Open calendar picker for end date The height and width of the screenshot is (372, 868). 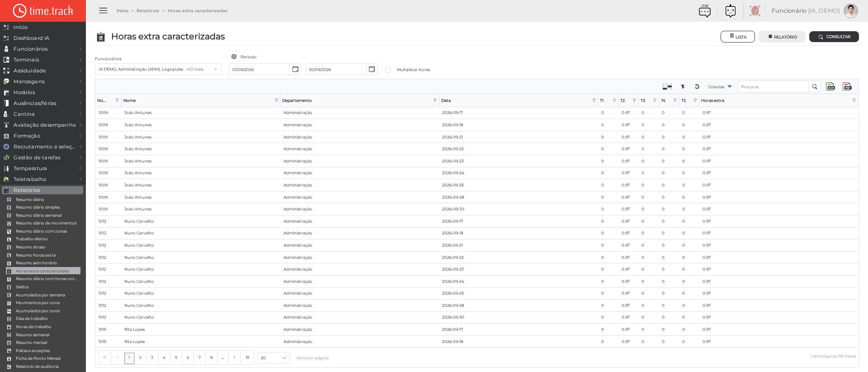[372, 69]
